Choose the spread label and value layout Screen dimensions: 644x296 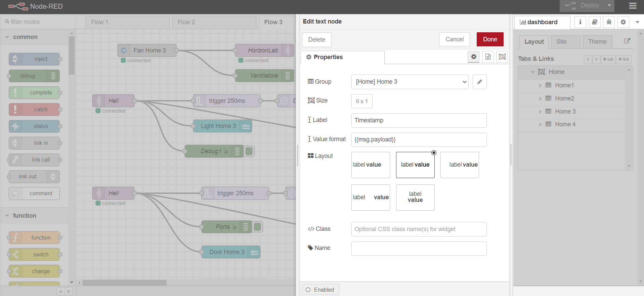371,198
